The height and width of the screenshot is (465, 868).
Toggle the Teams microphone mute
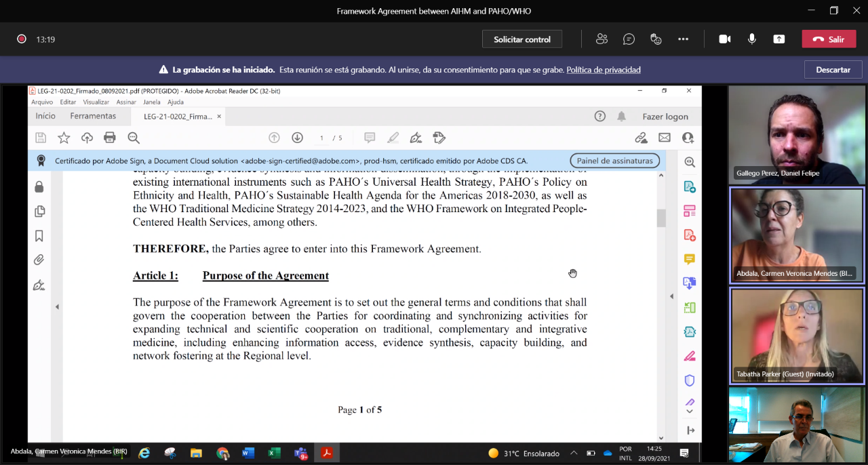click(752, 39)
